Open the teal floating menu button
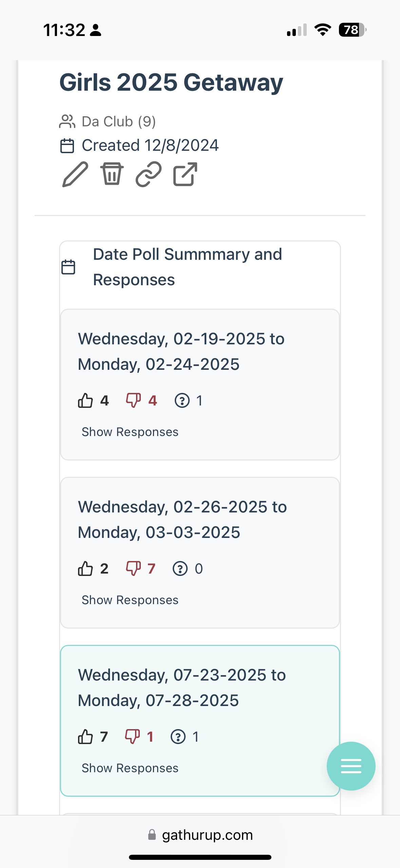Screen dimensions: 400x868 [351, 766]
